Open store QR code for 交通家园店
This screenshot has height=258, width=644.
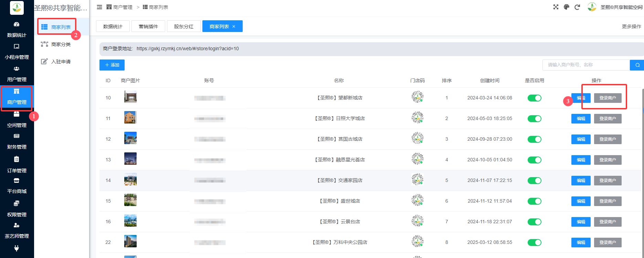(x=418, y=180)
